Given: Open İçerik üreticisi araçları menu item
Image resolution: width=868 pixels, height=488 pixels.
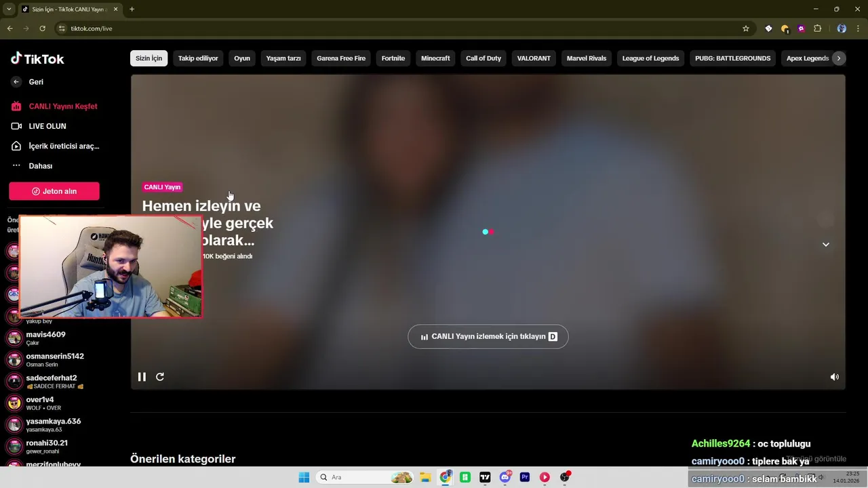Looking at the screenshot, I should 55,146.
